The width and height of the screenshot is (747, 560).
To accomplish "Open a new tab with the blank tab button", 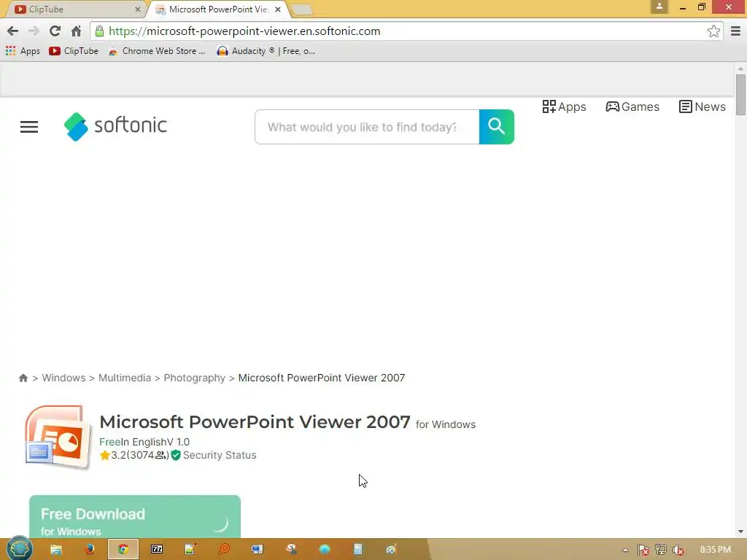I will 301,9.
